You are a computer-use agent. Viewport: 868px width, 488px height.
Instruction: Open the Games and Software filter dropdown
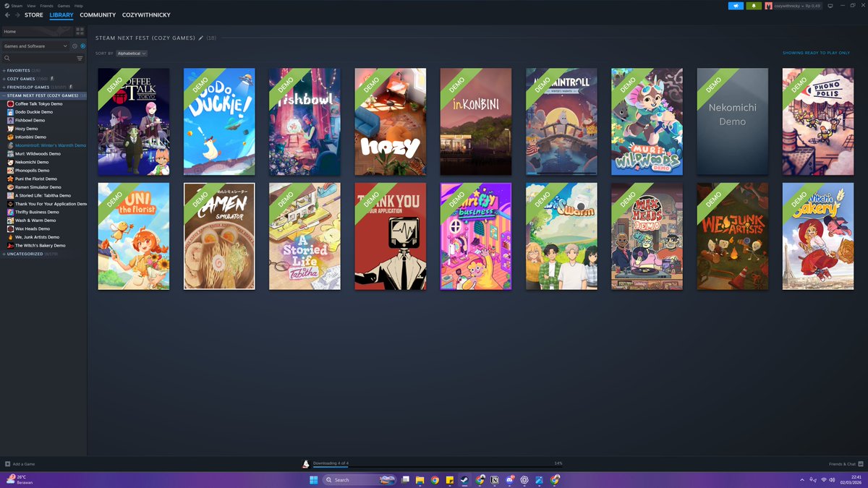pos(35,46)
